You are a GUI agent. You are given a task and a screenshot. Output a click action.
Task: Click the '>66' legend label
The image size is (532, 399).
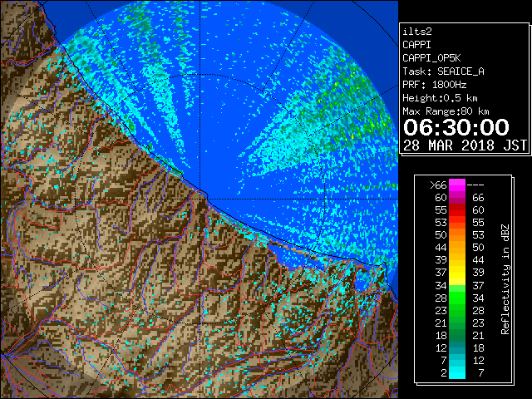click(x=438, y=185)
